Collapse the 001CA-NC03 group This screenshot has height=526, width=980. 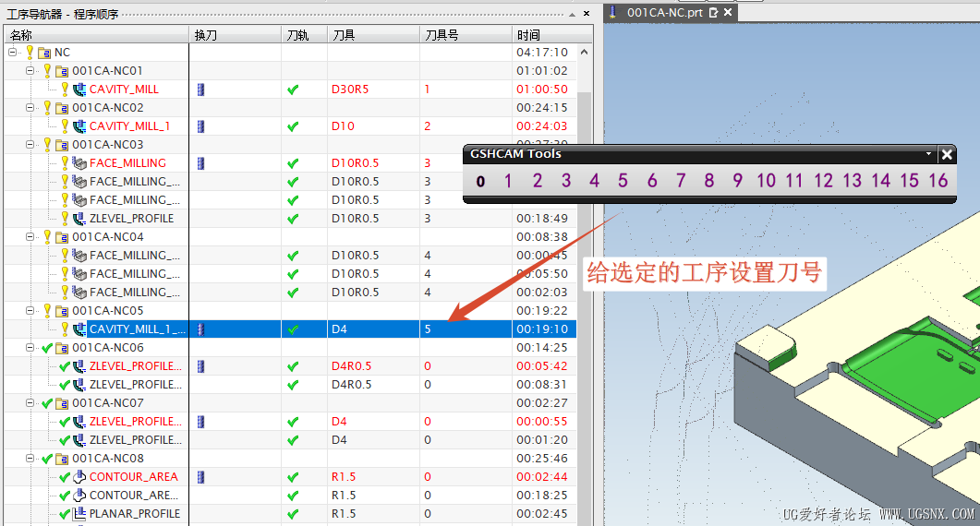[30, 144]
